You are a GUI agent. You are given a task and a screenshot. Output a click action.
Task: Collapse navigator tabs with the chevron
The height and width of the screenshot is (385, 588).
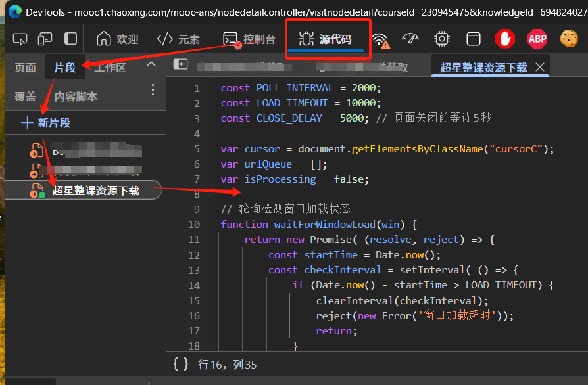coord(151,64)
